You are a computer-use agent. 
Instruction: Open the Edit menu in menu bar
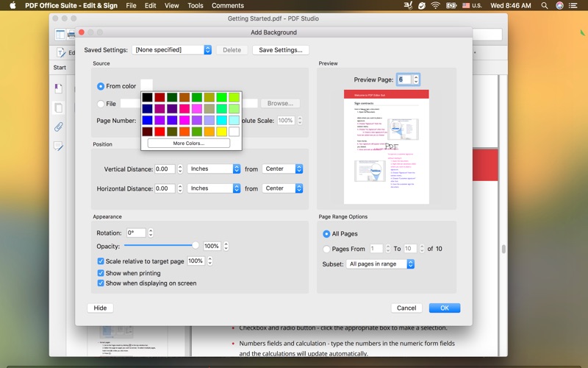(151, 6)
